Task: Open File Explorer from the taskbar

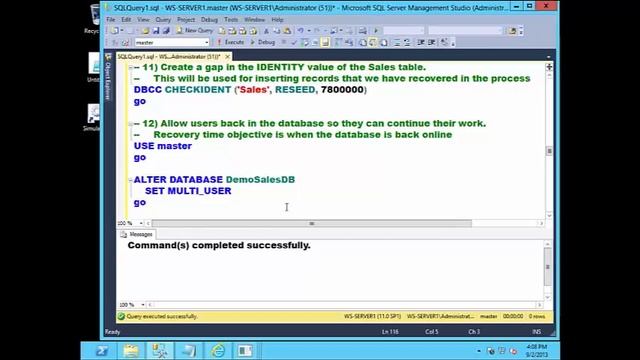Action: [x=131, y=351]
